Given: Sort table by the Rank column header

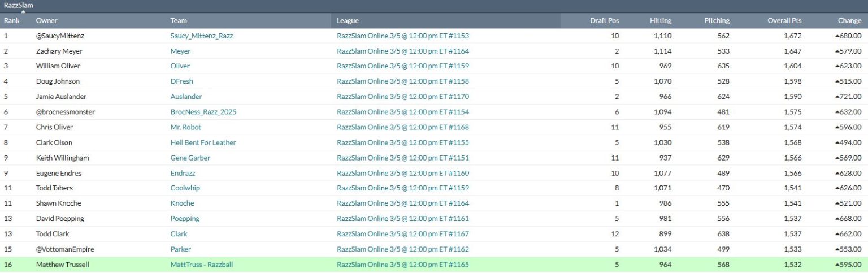Looking at the screenshot, I should [11, 20].
